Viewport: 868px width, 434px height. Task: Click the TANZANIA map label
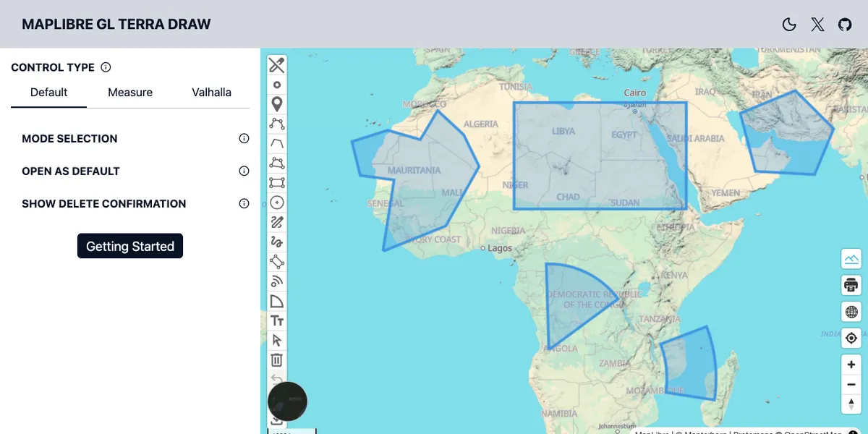[660, 319]
